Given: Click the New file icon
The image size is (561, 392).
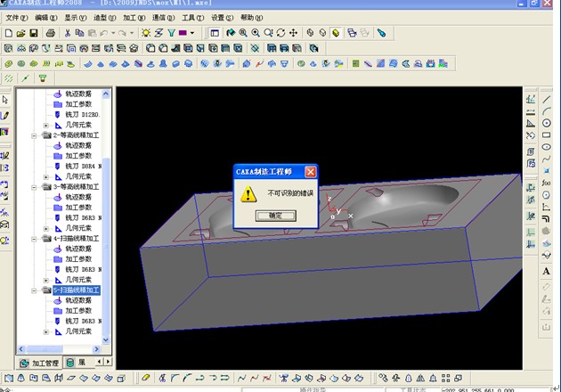Looking at the screenshot, I should 9,33.
